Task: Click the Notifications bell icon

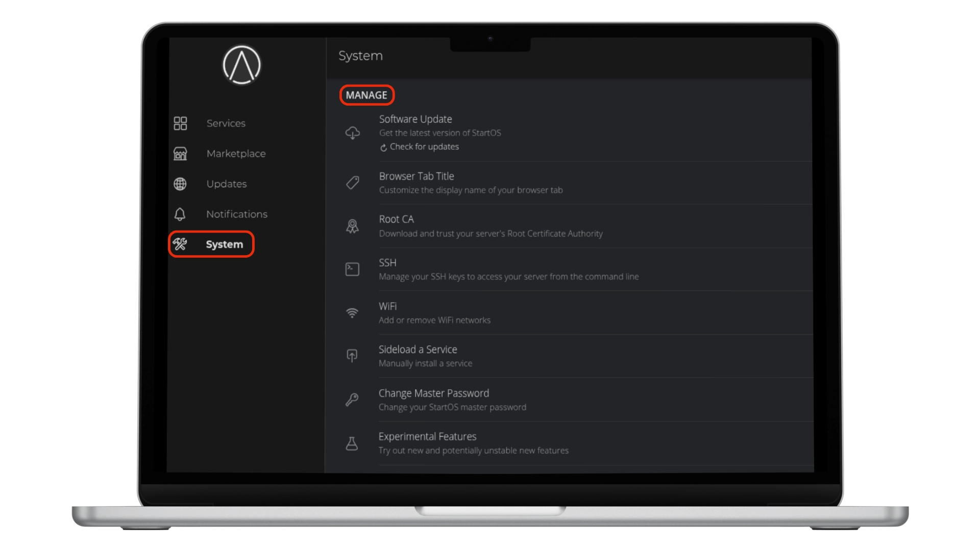Action: tap(180, 214)
